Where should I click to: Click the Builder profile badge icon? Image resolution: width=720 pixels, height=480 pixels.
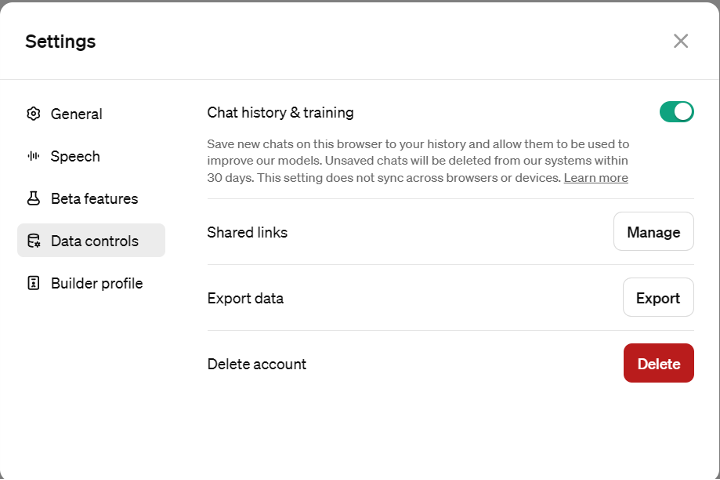coord(33,283)
